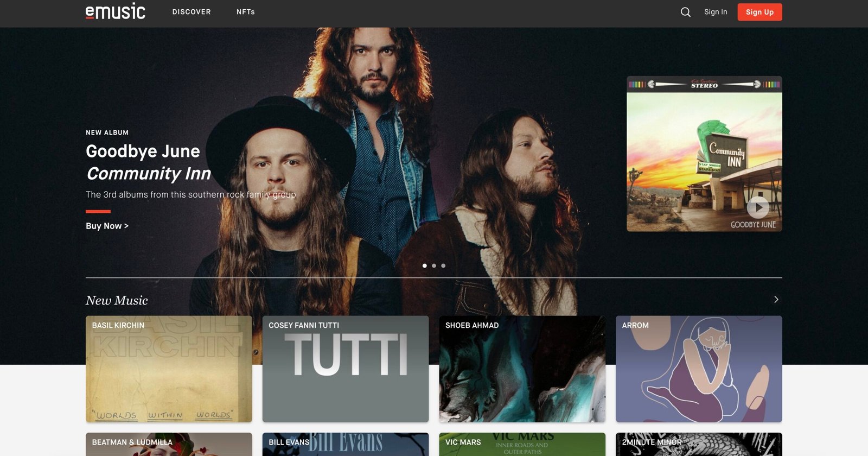Open the Discover menu

click(192, 12)
